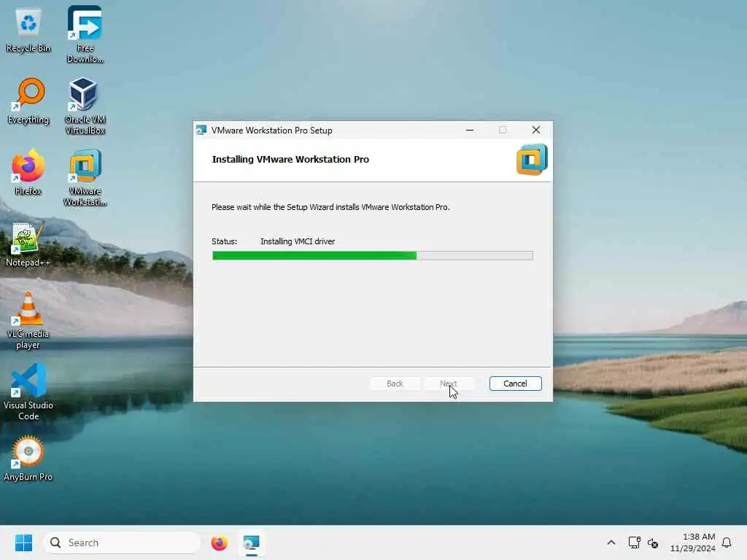Click the disabled Back button
The width and height of the screenshot is (747, 560).
click(x=395, y=384)
